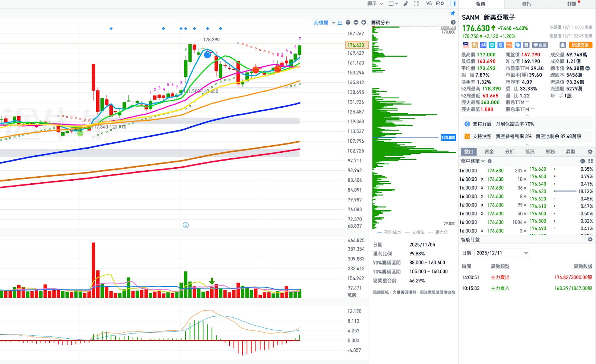Click the 176.630 current price label
The image size is (596, 364).
click(356, 45)
